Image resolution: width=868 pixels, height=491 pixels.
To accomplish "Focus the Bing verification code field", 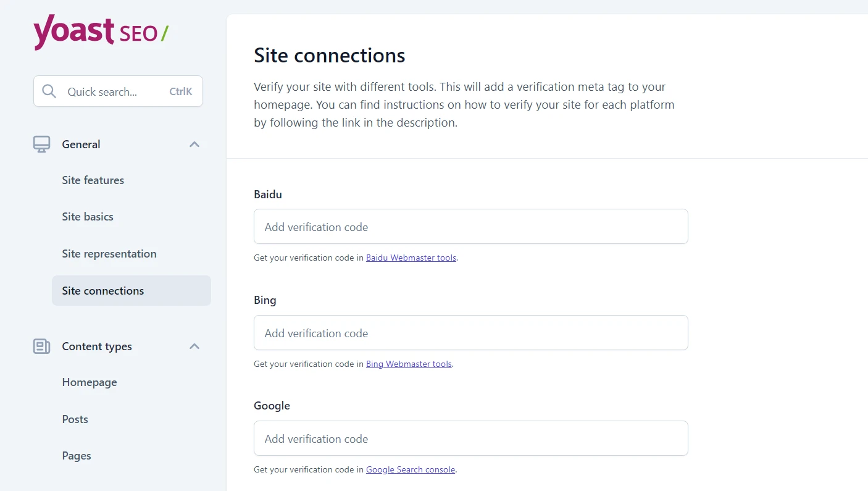I will point(471,333).
